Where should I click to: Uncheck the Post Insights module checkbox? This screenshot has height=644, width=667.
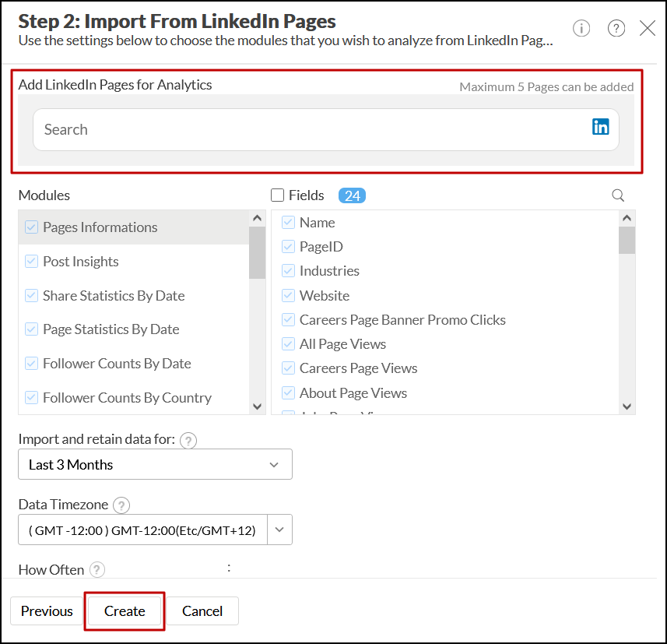[x=32, y=262]
